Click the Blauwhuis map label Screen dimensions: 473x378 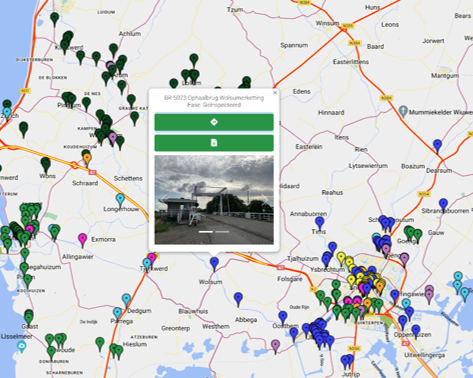pos(193,311)
